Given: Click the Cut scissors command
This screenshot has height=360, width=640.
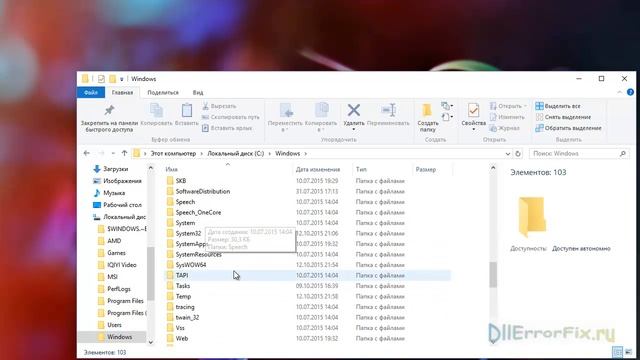Looking at the screenshot, I should pyautogui.click(x=220, y=106).
